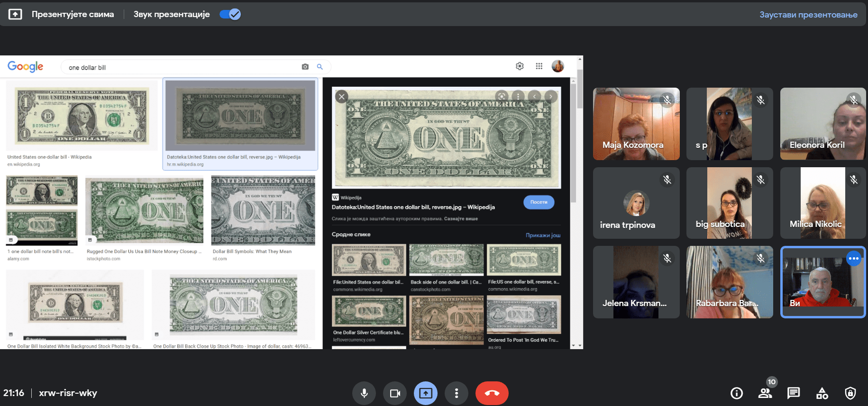Open 'One Dollar Bill Isolated White Background' result

(75, 309)
